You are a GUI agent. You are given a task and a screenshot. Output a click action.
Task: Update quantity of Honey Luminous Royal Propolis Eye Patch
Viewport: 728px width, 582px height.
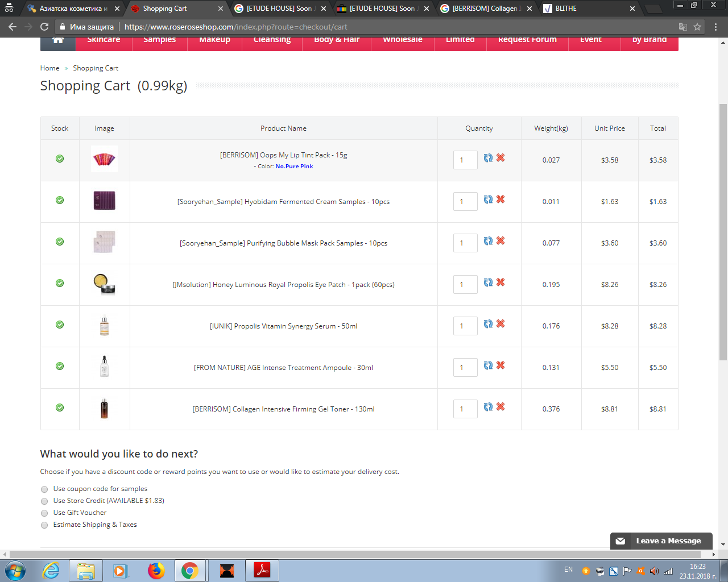pos(488,282)
